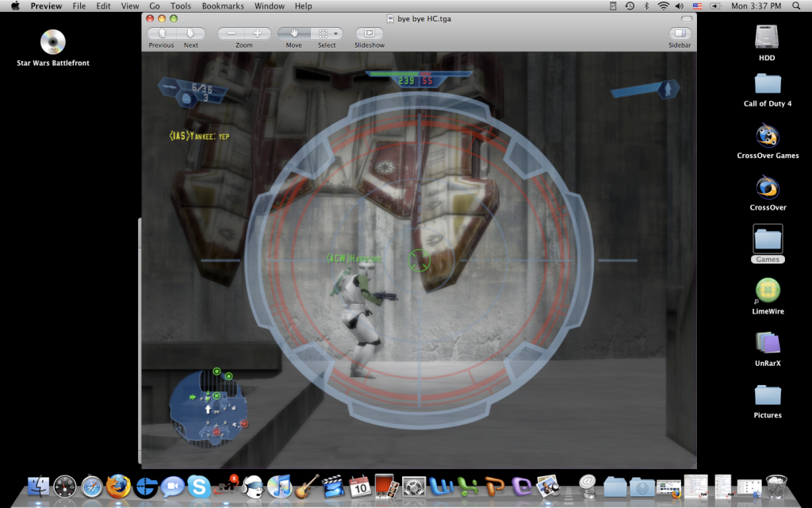Viewport: 812px width, 508px height.
Task: Click the game screenshot image in Preview
Action: point(419,260)
